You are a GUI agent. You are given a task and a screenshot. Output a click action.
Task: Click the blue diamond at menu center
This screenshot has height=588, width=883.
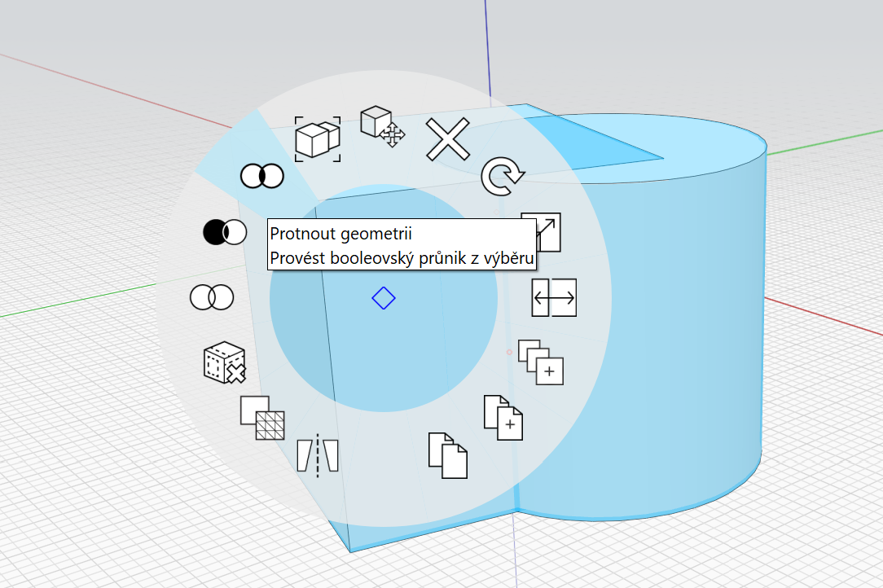click(x=383, y=298)
